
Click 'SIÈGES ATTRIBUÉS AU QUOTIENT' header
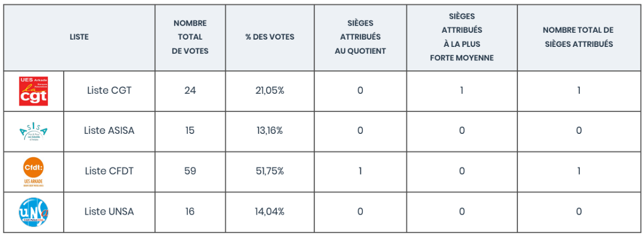coord(360,37)
